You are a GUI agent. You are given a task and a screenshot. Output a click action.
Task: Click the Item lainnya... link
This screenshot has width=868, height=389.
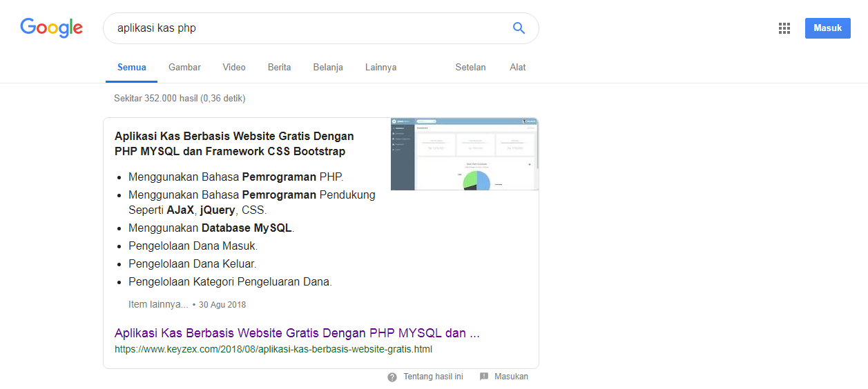(x=158, y=304)
